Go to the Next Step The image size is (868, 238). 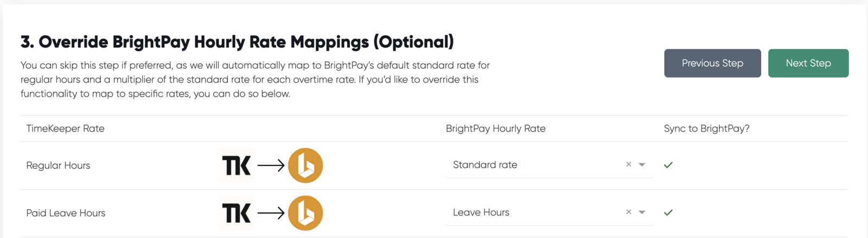[x=808, y=63]
